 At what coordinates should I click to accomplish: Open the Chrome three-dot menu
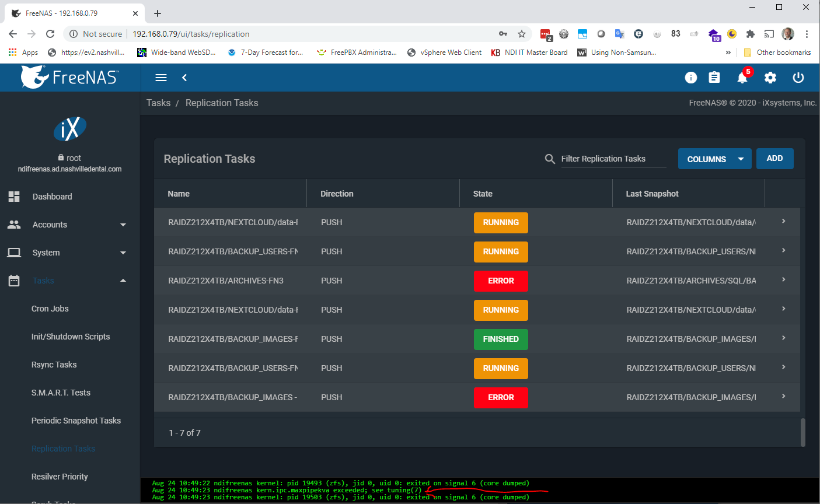coord(807,34)
